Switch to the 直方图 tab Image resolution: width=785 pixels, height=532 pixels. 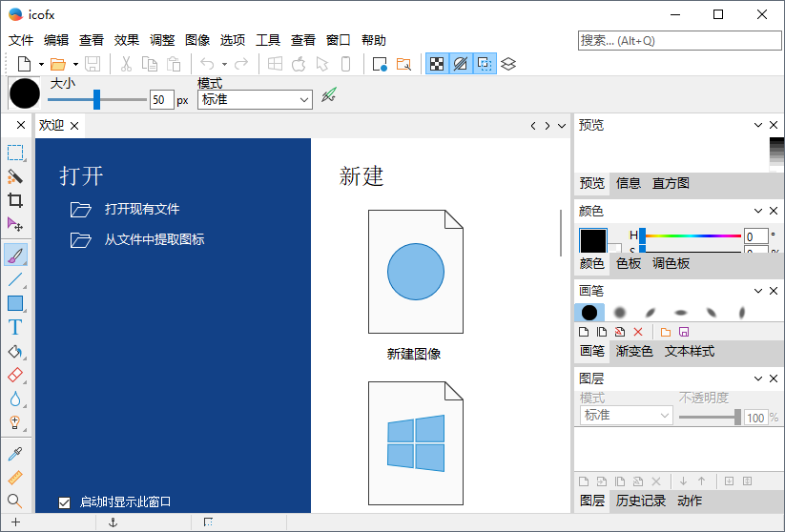point(671,183)
